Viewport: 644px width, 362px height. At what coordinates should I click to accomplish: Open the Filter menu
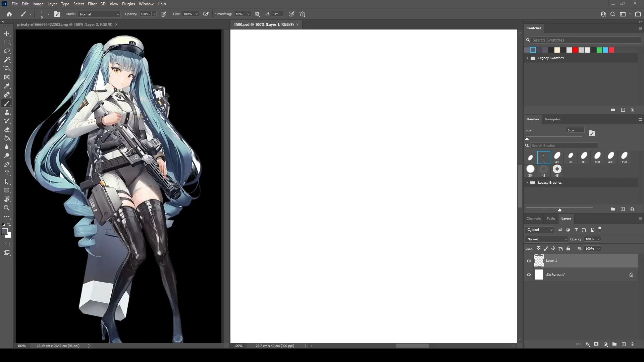pos(92,4)
